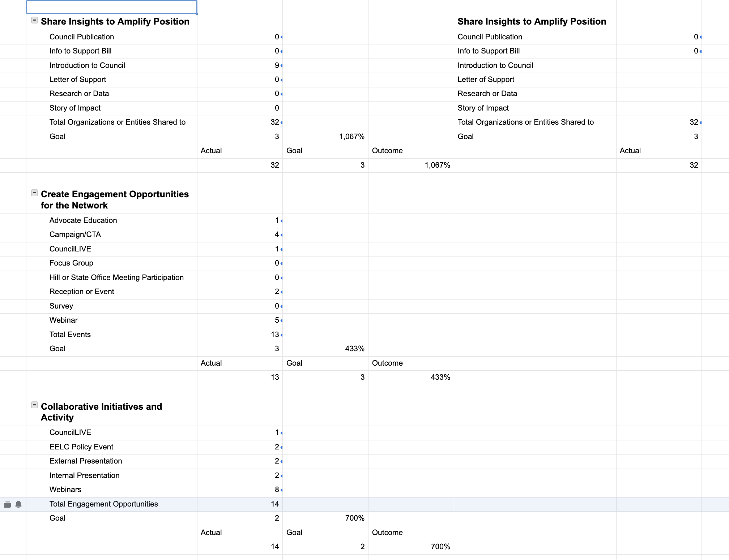The image size is (729, 560).
Task: Click Total Events value 13
Action: point(275,335)
